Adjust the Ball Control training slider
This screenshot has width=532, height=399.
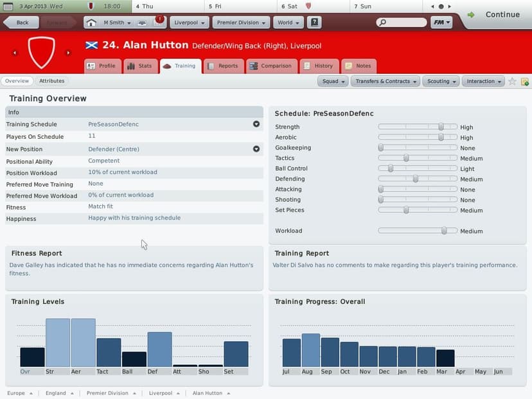point(418,168)
